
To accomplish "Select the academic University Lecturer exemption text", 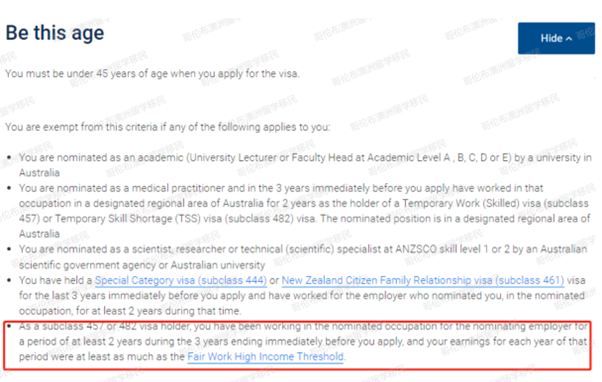I will 305,165.
